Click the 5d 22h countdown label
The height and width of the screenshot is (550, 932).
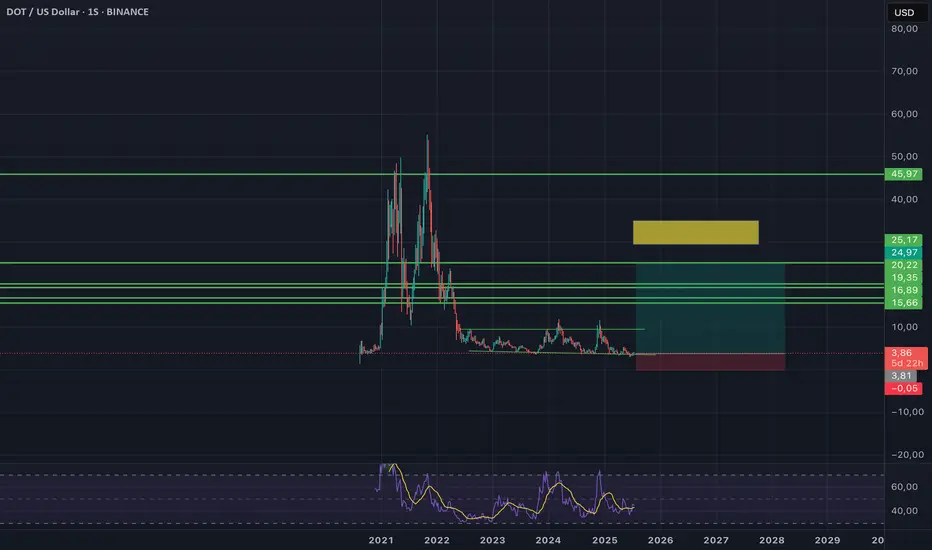click(x=907, y=363)
